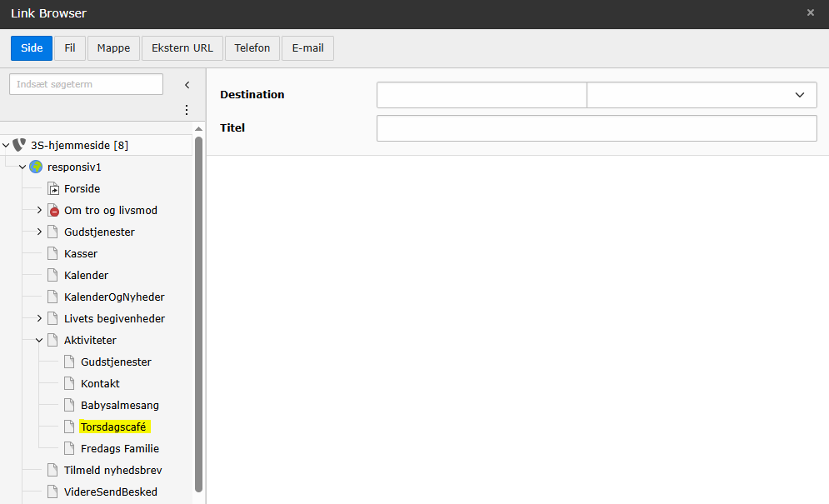
Task: Collapse the responsiv1 site node
Action: tap(22, 167)
